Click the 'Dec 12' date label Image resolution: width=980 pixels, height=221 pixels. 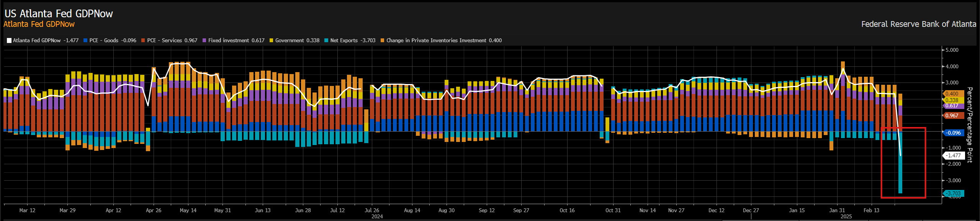click(717, 210)
